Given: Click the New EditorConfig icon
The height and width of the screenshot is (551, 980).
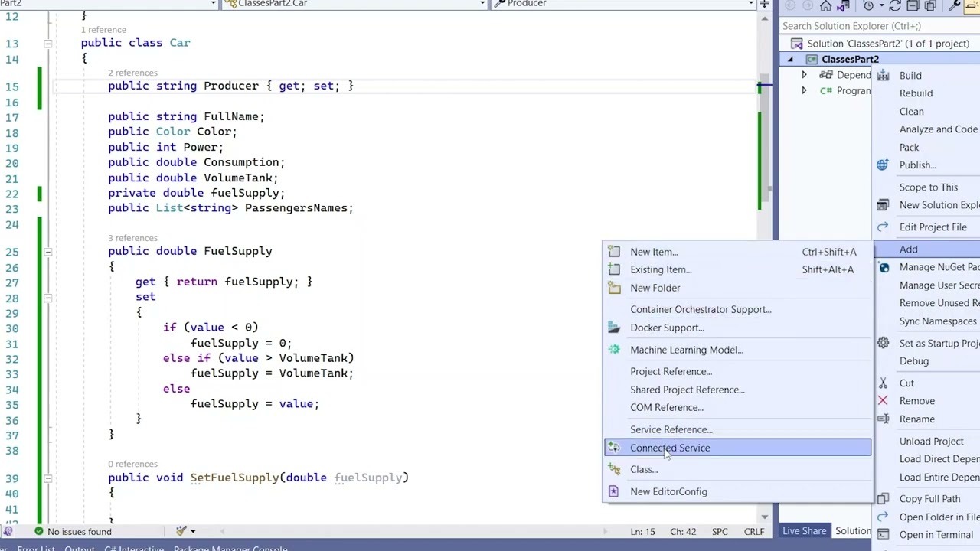Looking at the screenshot, I should point(614,491).
